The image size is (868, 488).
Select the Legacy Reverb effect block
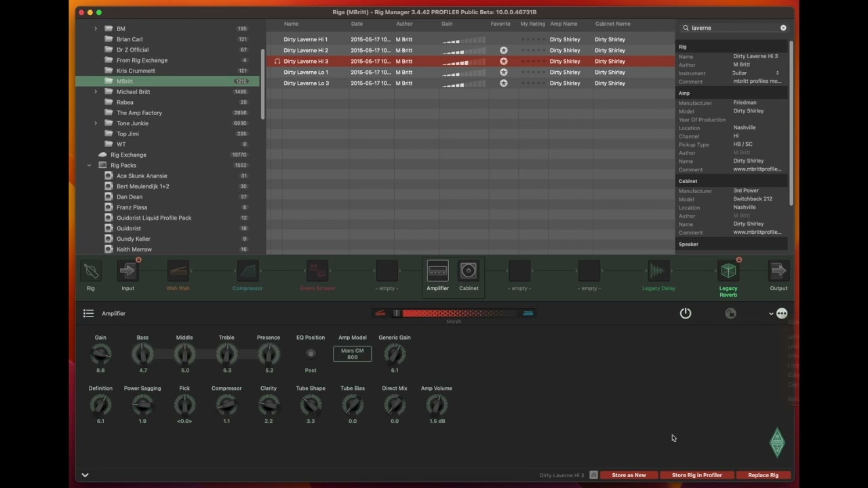tap(728, 271)
